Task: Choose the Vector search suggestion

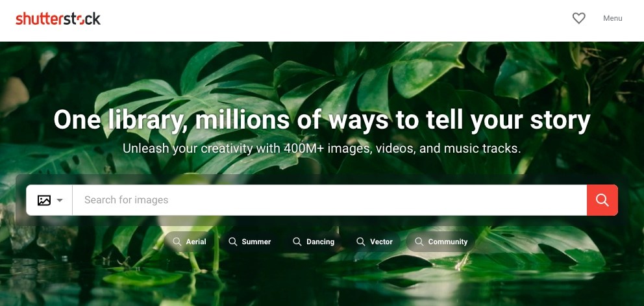Action: coord(375,242)
